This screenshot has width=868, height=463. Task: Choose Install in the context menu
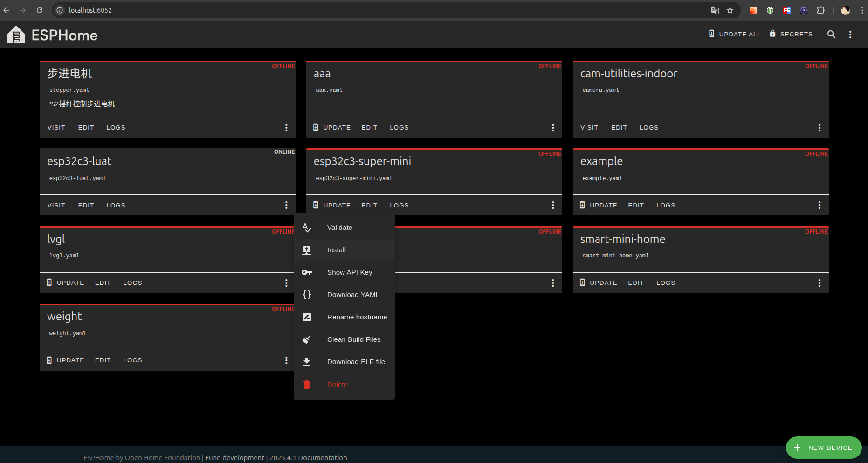pos(344,250)
